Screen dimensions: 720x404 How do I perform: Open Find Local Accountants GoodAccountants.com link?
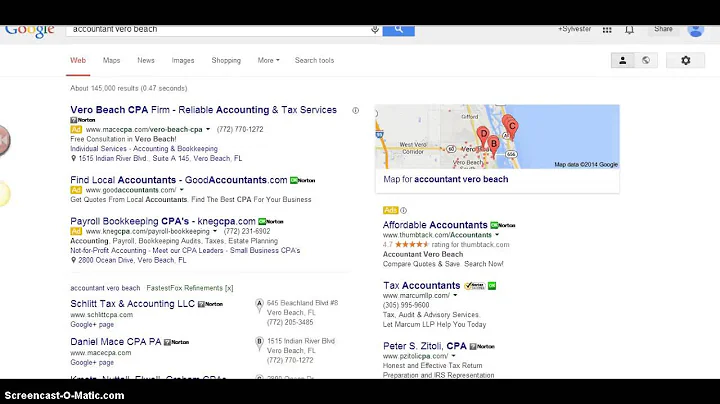(179, 180)
